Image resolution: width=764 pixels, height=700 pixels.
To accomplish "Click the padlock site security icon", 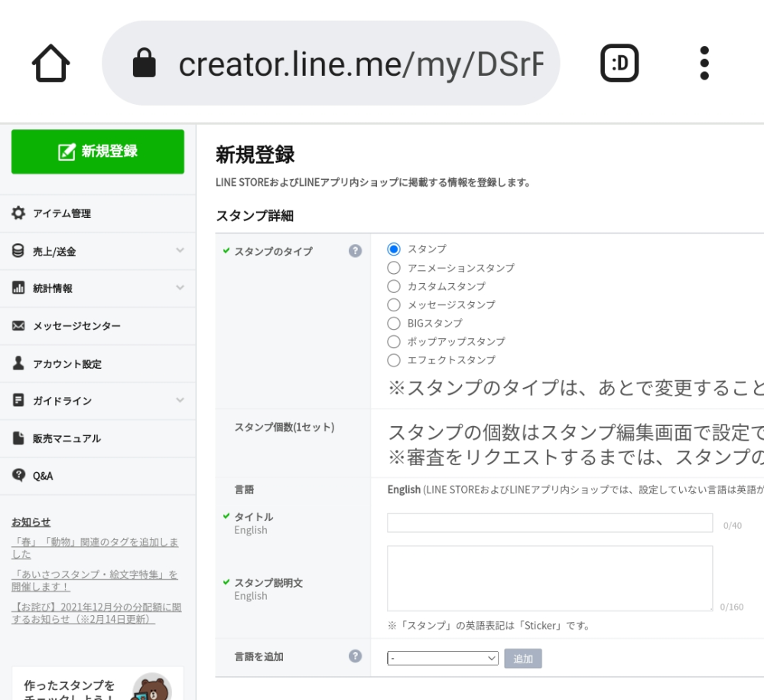I will (x=145, y=63).
